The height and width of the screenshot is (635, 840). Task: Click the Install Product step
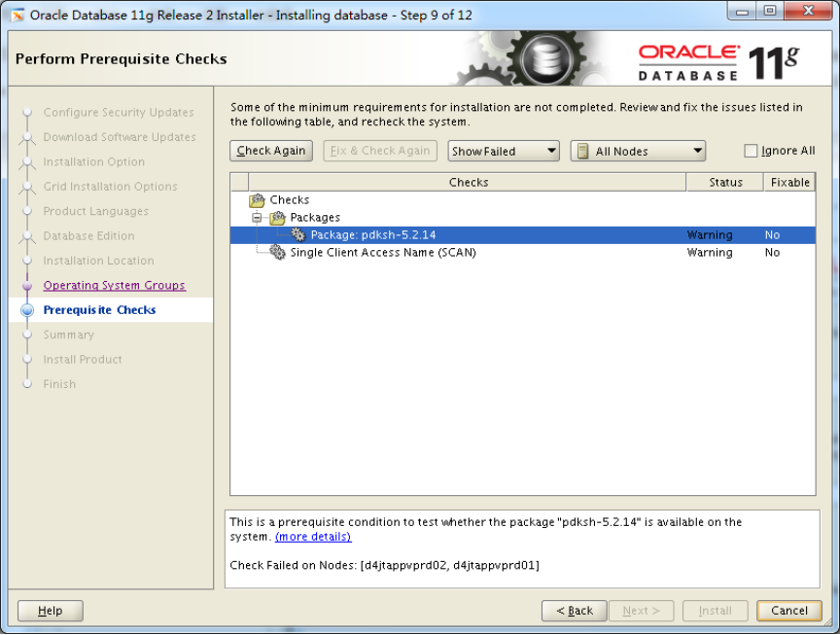tap(83, 360)
